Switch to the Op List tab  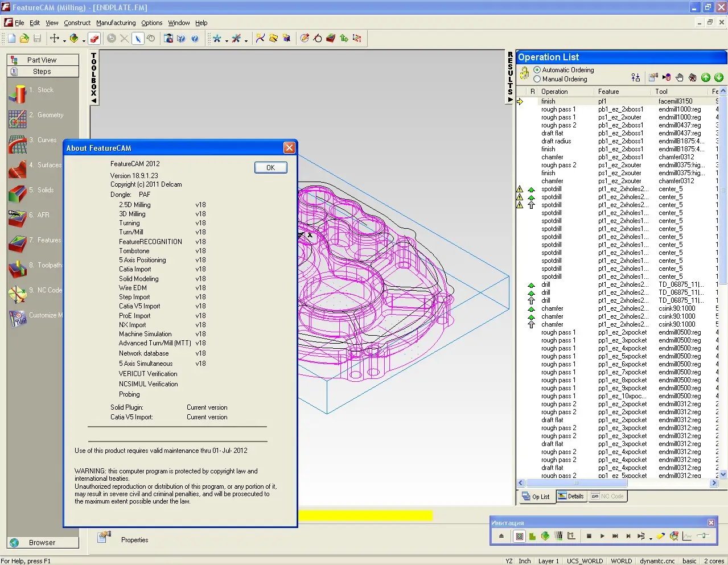click(x=536, y=497)
